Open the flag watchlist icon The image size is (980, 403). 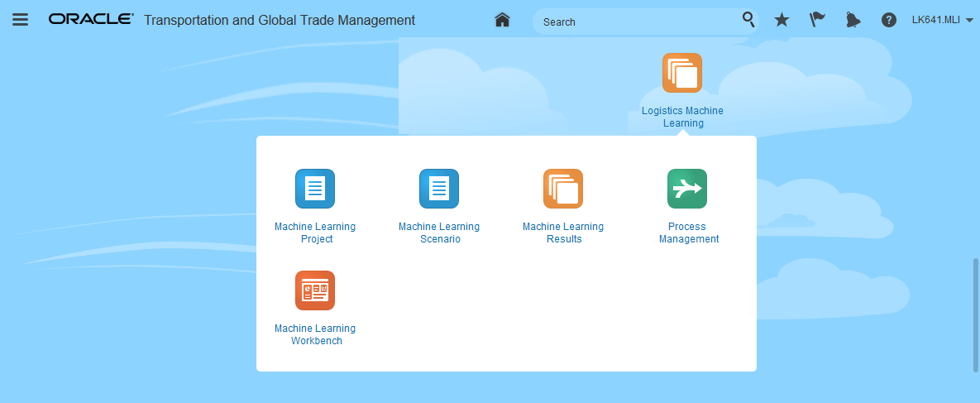817,20
